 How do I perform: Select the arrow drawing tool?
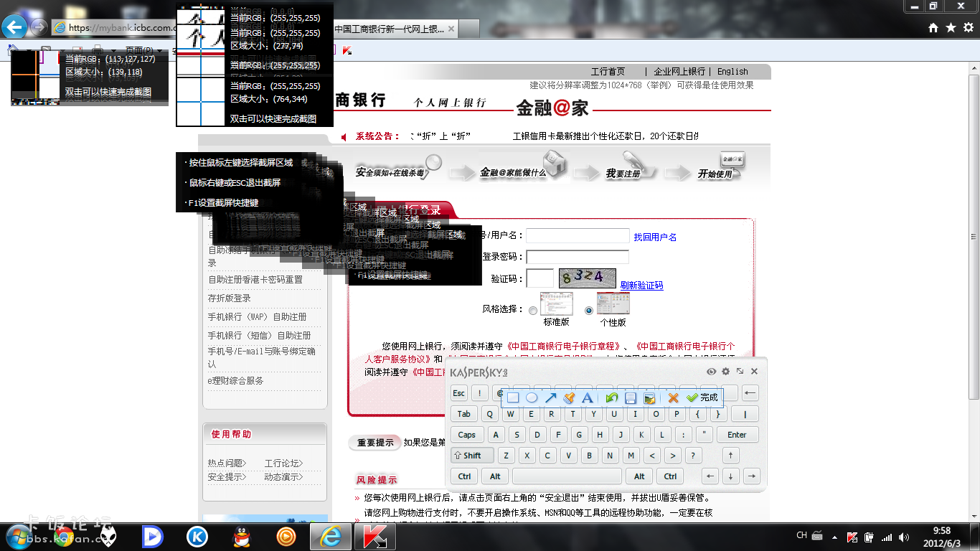(550, 397)
